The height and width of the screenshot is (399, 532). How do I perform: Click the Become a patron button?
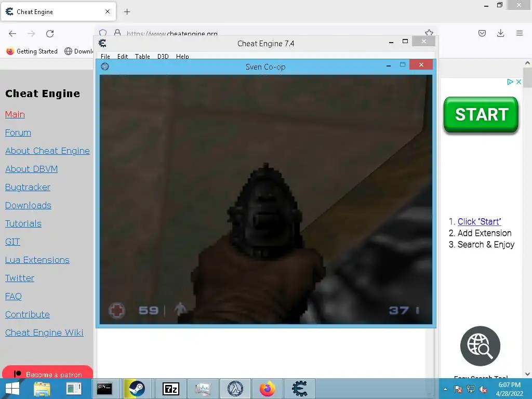(x=47, y=373)
